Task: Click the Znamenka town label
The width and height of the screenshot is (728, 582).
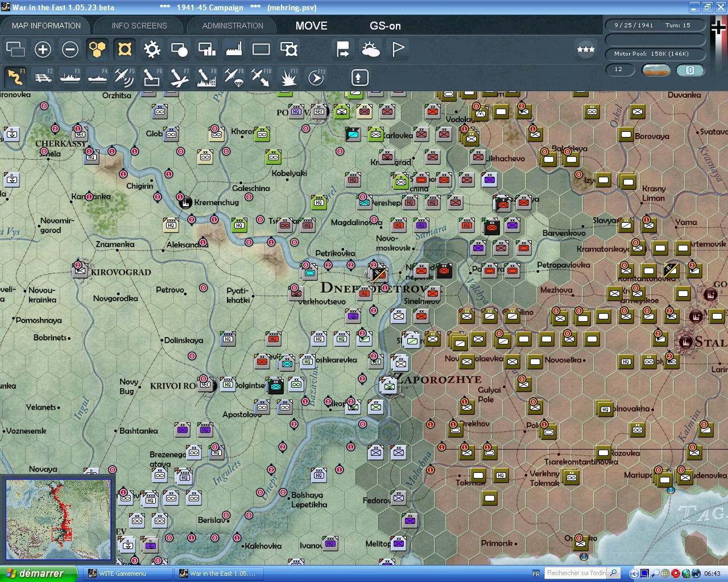Action: (115, 244)
